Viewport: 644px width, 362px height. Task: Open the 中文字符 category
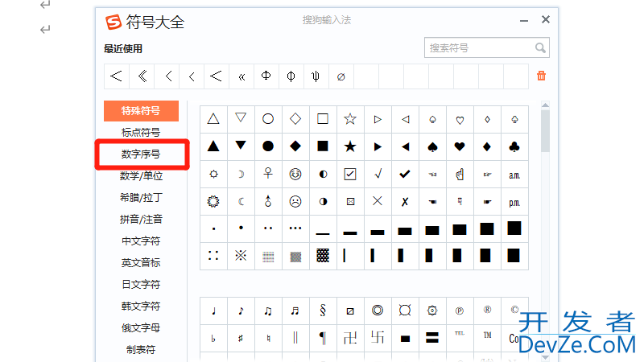(x=141, y=241)
